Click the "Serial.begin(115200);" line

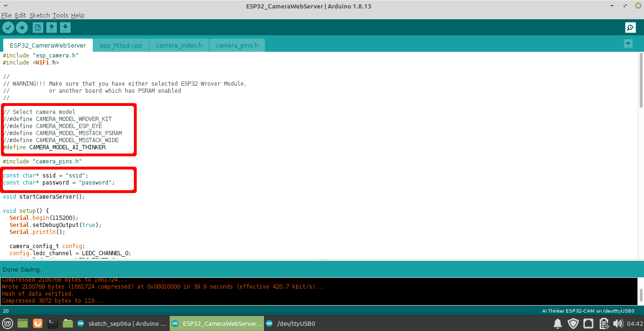(x=44, y=218)
